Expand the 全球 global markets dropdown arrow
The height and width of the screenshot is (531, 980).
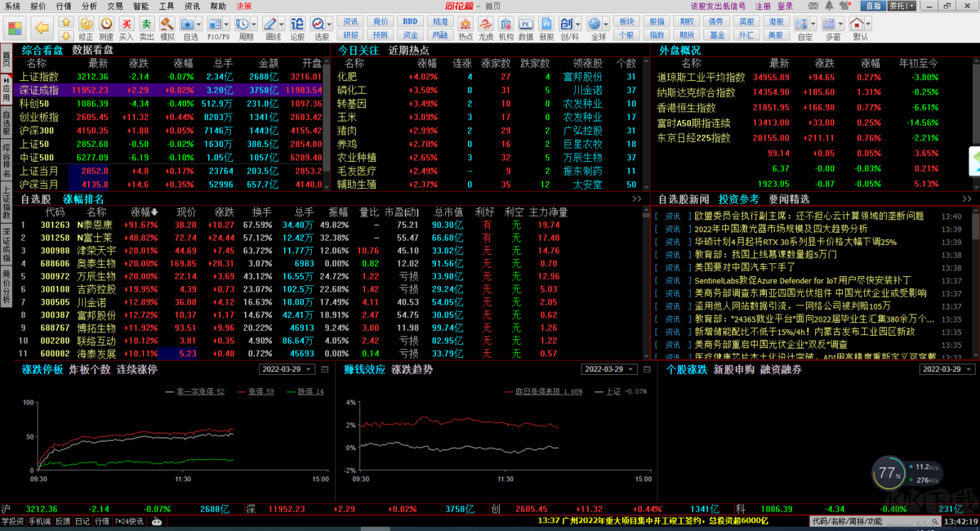[606, 25]
